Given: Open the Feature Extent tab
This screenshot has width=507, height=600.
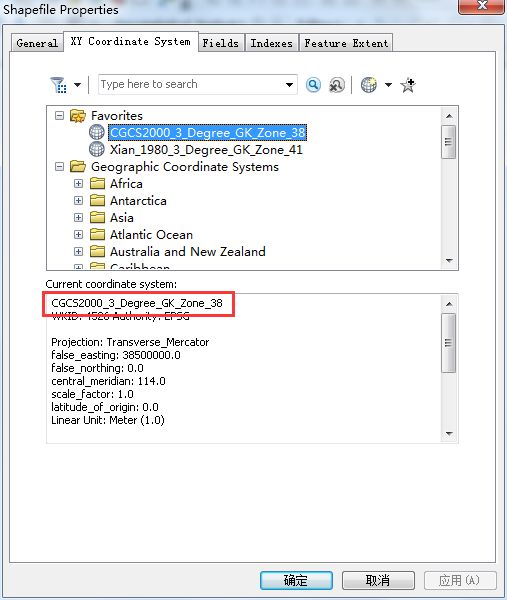Looking at the screenshot, I should [x=346, y=43].
